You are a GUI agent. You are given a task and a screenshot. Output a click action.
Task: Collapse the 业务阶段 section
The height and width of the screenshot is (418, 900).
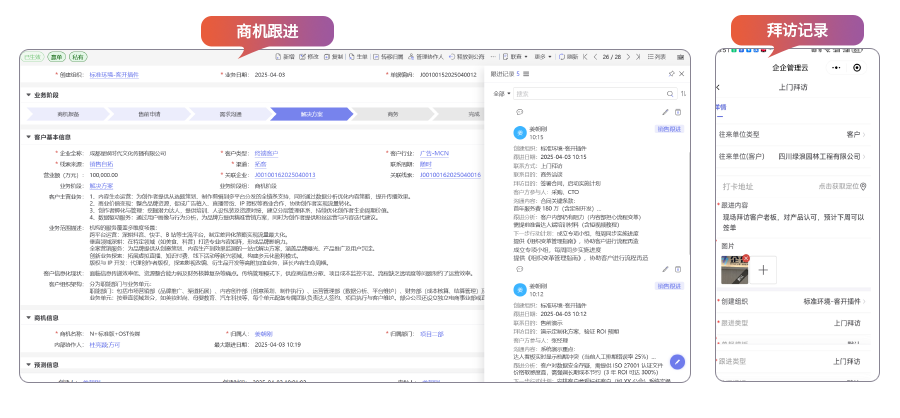point(29,95)
